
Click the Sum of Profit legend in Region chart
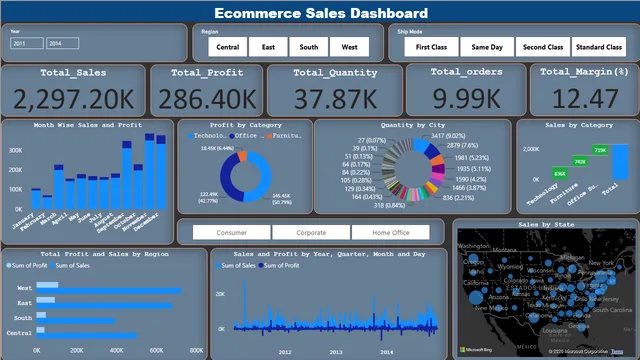click(x=27, y=265)
